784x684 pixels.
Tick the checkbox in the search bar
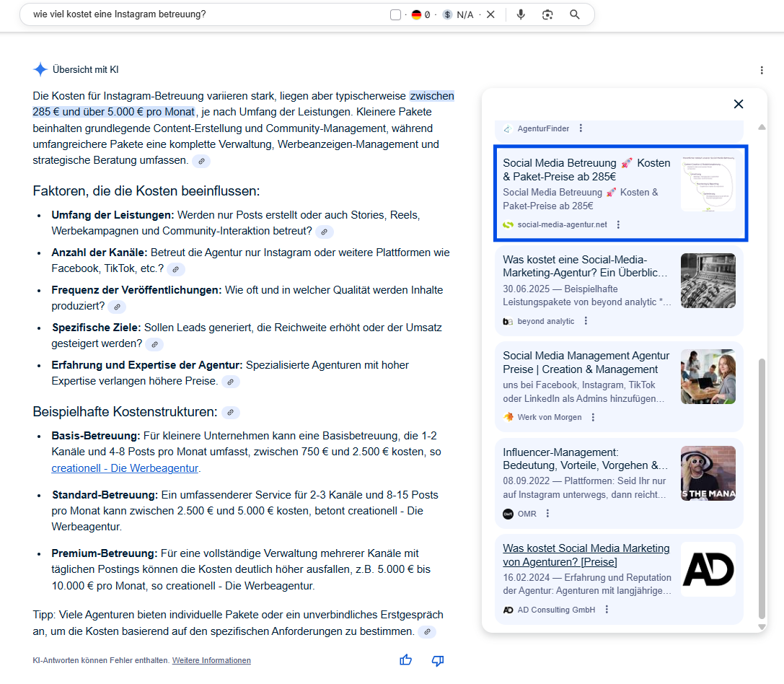(395, 15)
